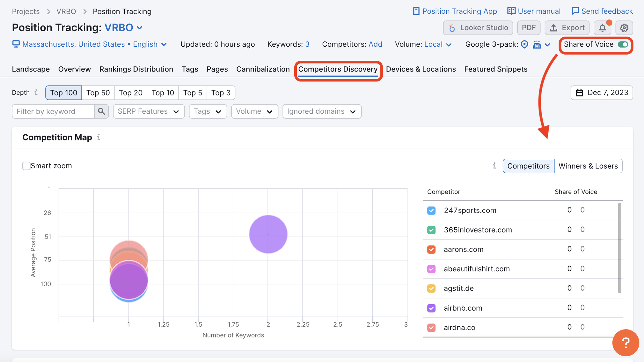
Task: Uncheck the airdna.co checkbox
Action: click(x=431, y=328)
